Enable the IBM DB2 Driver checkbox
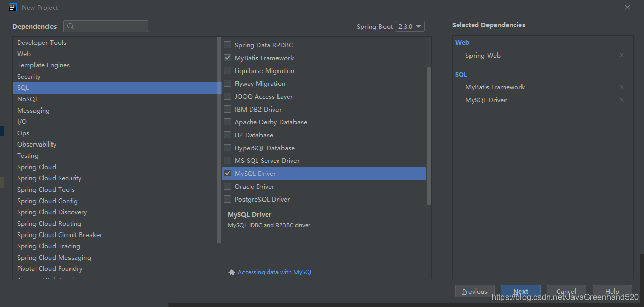This screenshot has width=644, height=307. click(x=228, y=109)
